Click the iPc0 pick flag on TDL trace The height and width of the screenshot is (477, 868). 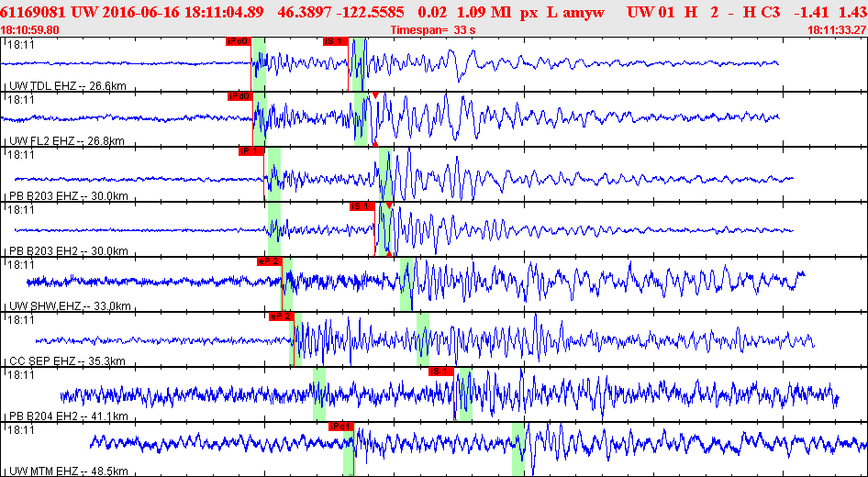238,41
